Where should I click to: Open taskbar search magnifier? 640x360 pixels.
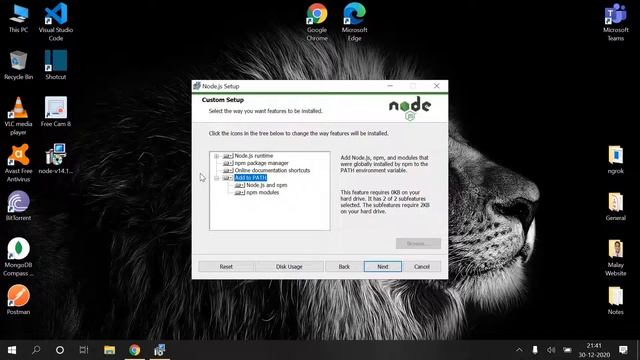(x=36, y=350)
